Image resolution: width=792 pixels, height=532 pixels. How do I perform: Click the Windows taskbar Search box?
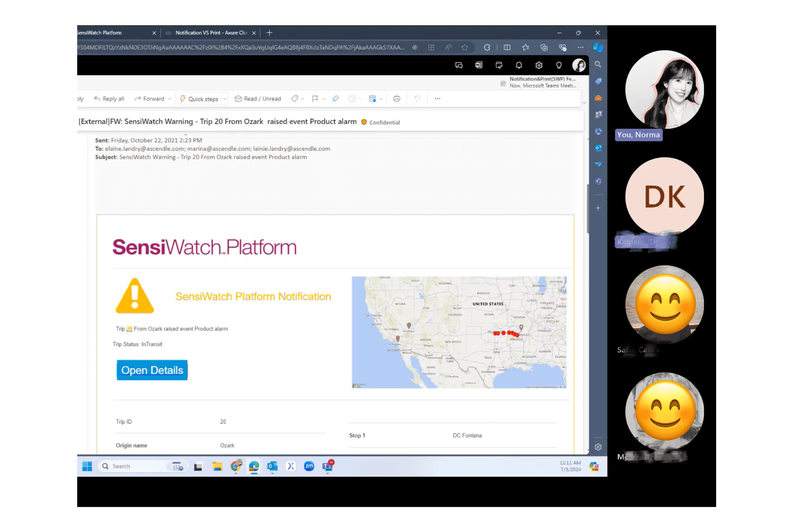[142, 466]
